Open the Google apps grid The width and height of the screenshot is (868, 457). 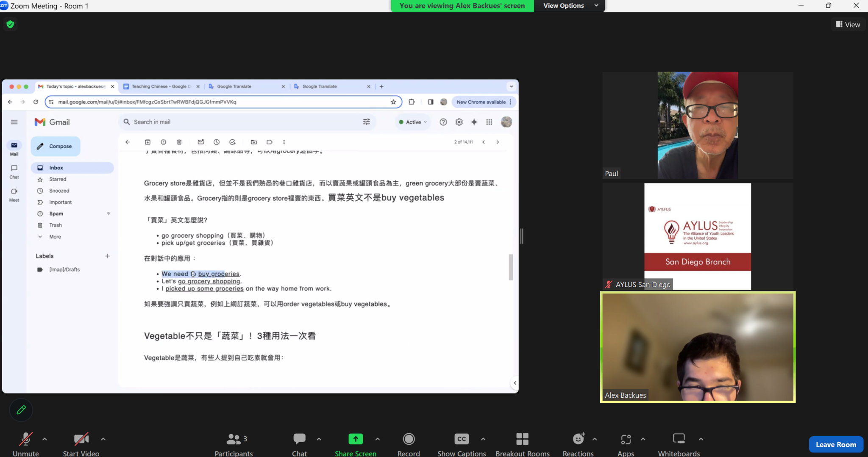[x=489, y=122]
